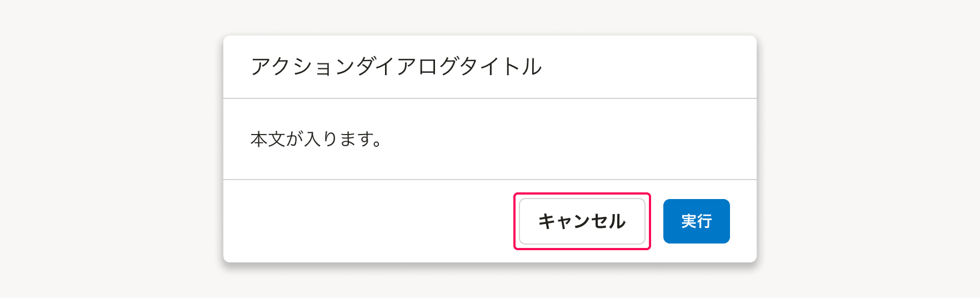Image resolution: width=980 pixels, height=298 pixels.
Task: Click the gray backdrop outside the dialog
Action: pos(111,150)
